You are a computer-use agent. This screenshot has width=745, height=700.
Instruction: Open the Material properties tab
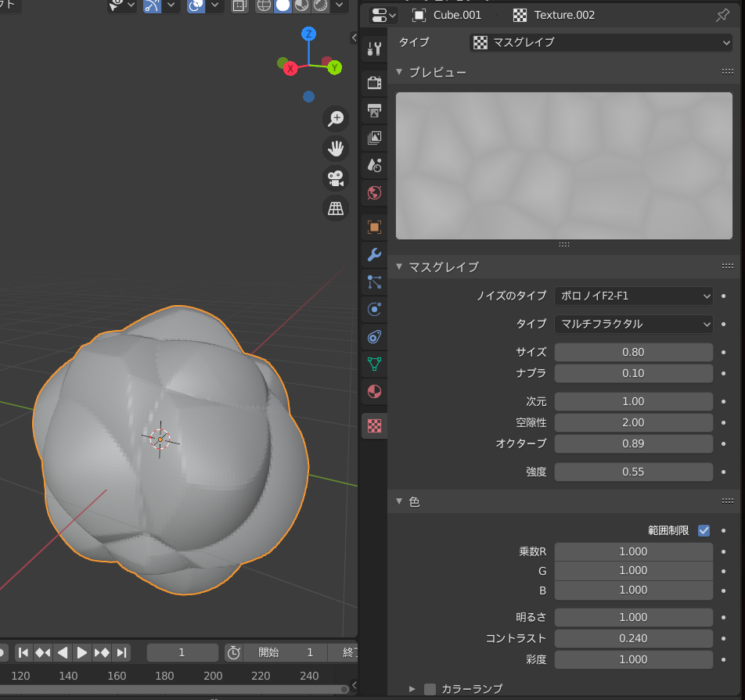[374, 392]
